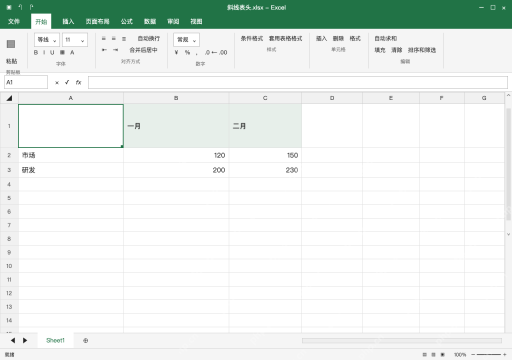Viewport: 512px width, 360px height.
Task: Toggle Italic (I) formatting
Action: point(44,52)
